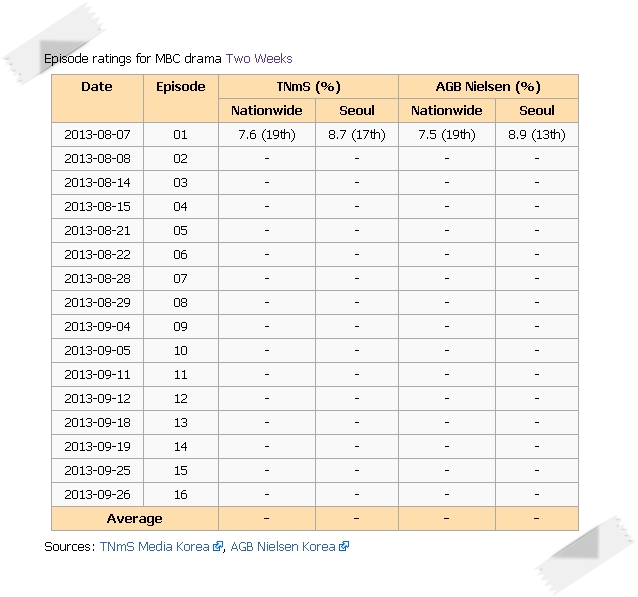The image size is (638, 597).
Task: Click the 2013-09-05 date cell
Action: coord(97,351)
